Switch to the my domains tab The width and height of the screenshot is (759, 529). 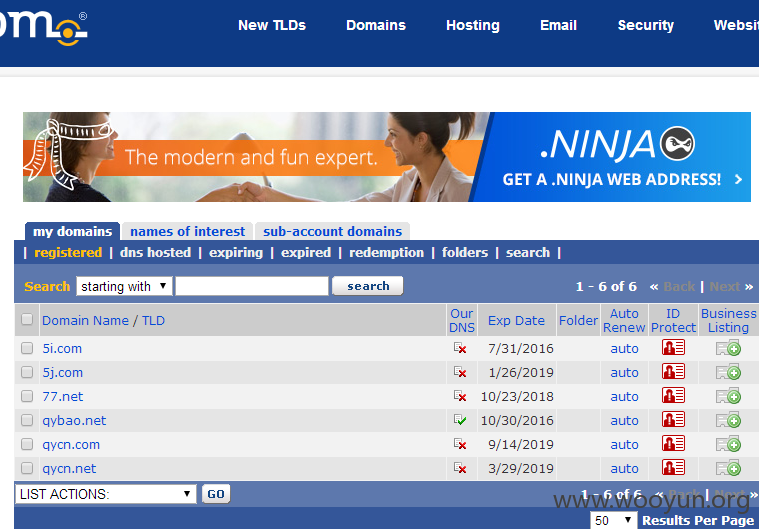coord(73,231)
